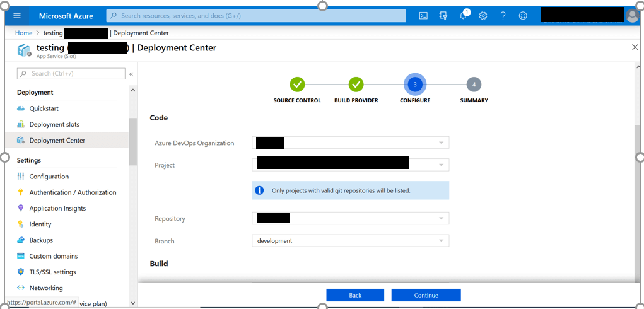Open the Directory and subscription filter
Screen dimensions: 644x309
click(x=443, y=16)
